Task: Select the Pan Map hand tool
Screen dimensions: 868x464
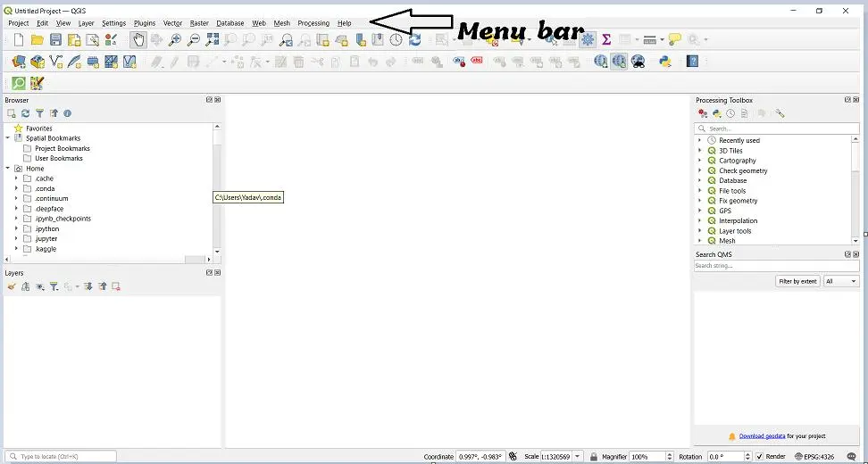Action: pyautogui.click(x=138, y=40)
